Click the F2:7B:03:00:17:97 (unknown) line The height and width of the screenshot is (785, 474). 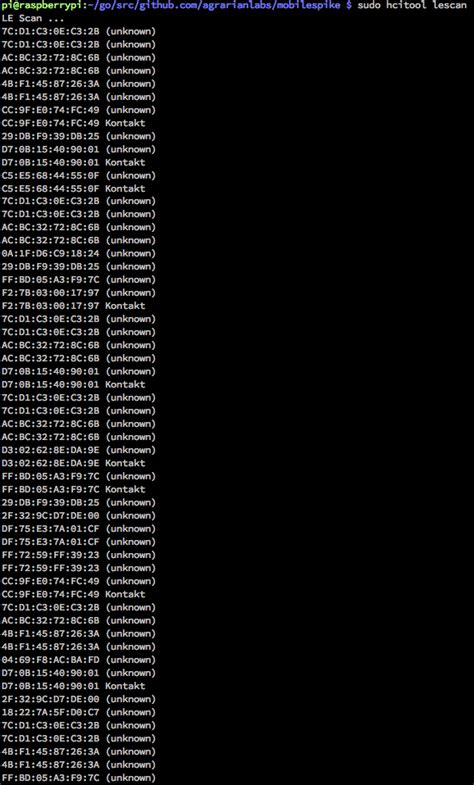click(x=79, y=292)
